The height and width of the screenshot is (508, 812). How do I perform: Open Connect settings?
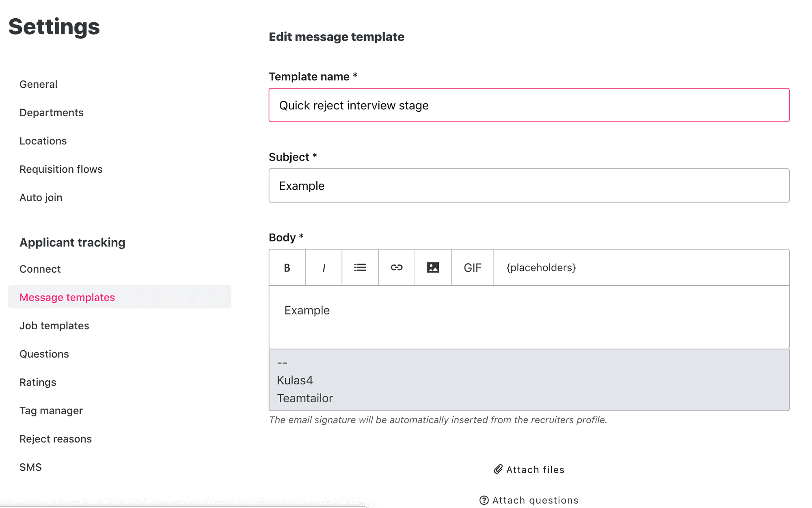click(40, 269)
